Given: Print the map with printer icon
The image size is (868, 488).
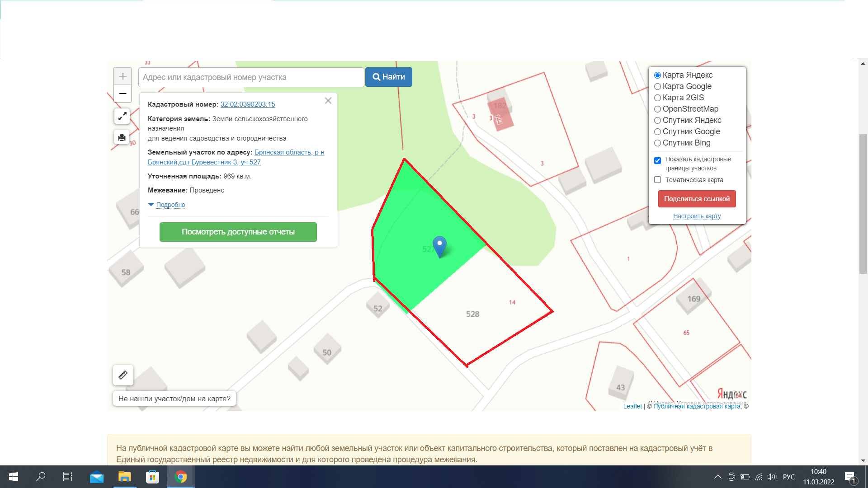Looking at the screenshot, I should [122, 137].
